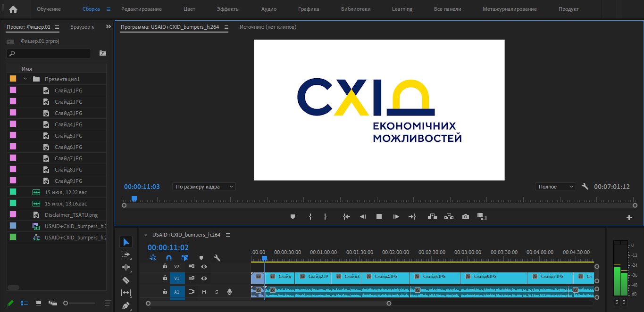Select the Pen tool in the tools panel

point(125,305)
